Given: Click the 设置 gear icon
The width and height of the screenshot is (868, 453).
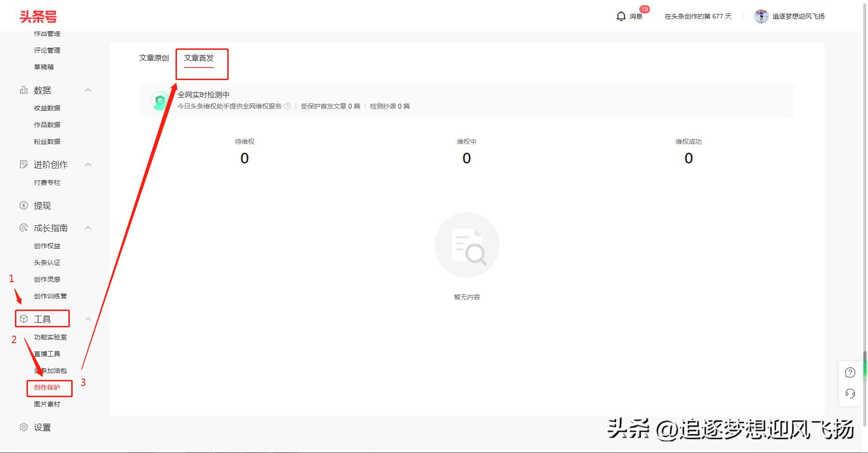Looking at the screenshot, I should 24,427.
